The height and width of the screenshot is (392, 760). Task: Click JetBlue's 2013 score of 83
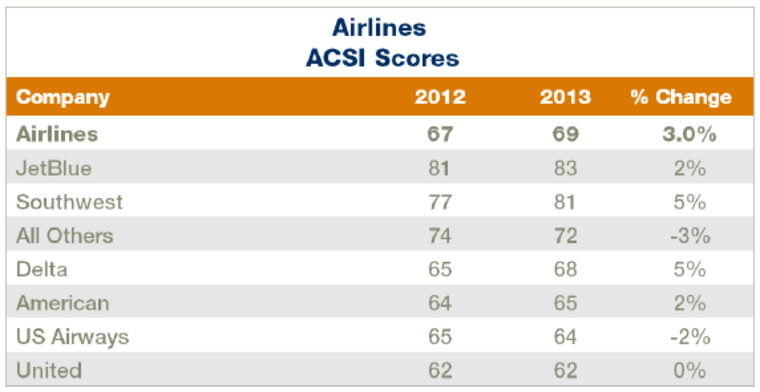pos(566,168)
